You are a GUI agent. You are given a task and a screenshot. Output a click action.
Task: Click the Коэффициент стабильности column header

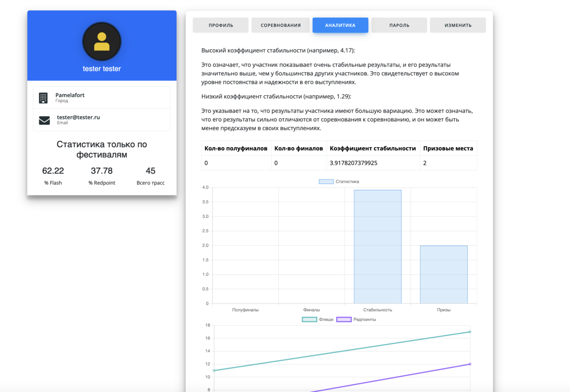pyautogui.click(x=373, y=149)
